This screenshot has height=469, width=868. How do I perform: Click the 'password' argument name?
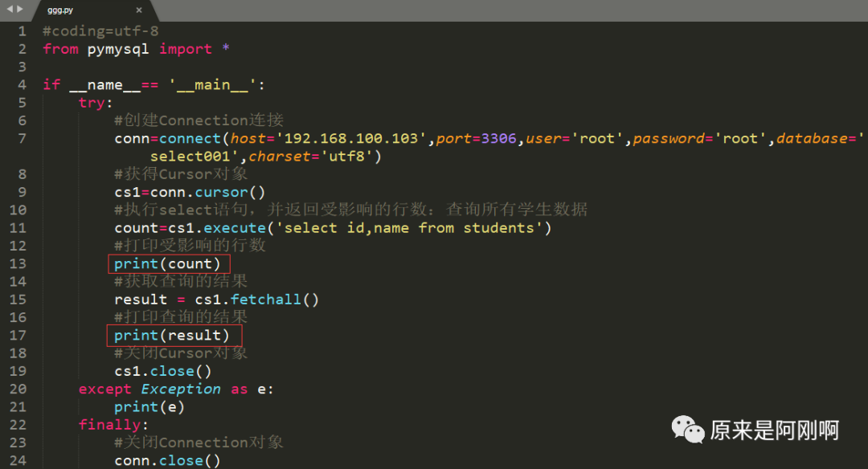668,139
